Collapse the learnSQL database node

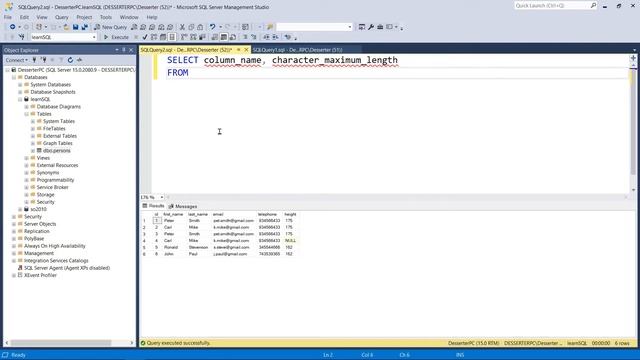20,99
